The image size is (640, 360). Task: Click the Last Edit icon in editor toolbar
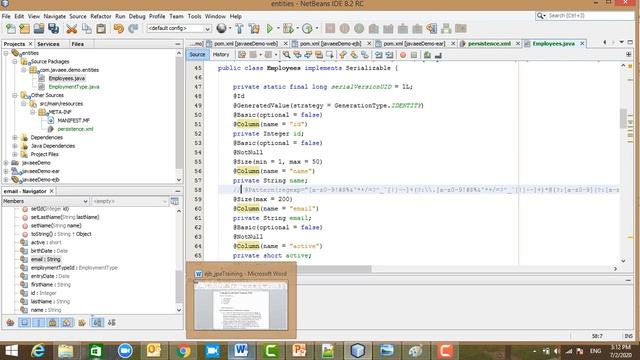pos(242,55)
